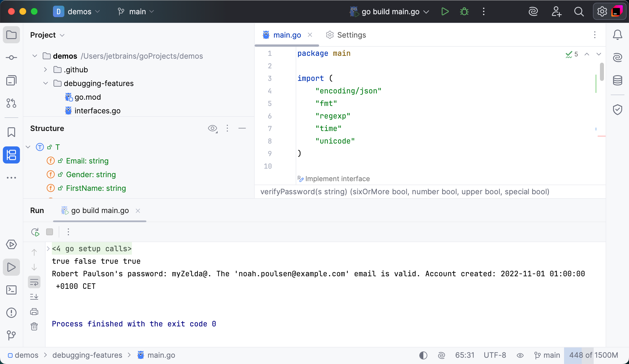The height and width of the screenshot is (364, 629).
Task: Open the Terminal tool window
Action: point(11,290)
